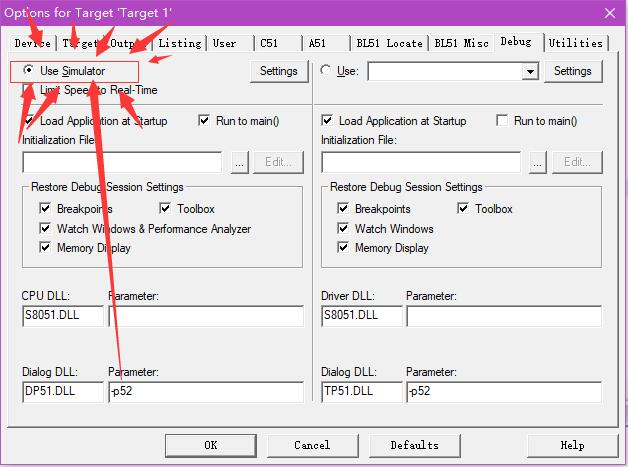Click Dialog DLL field TP51.DLL
628x467 pixels.
(x=362, y=392)
